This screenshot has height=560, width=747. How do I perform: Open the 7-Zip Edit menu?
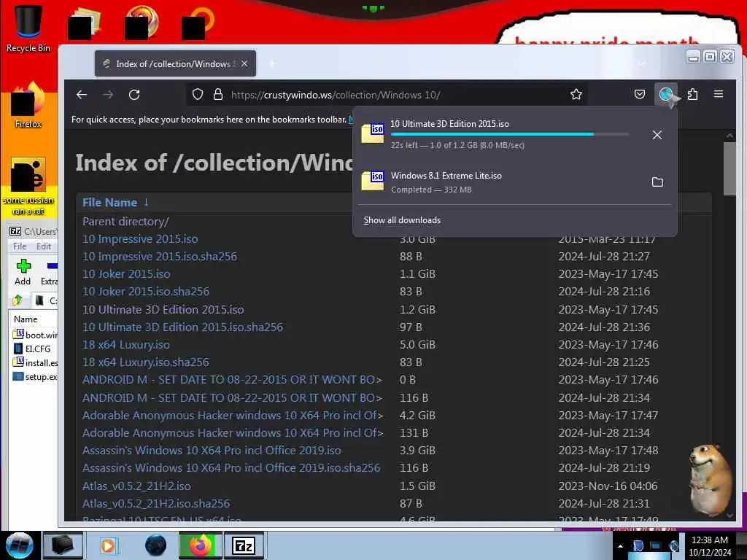[x=43, y=246]
